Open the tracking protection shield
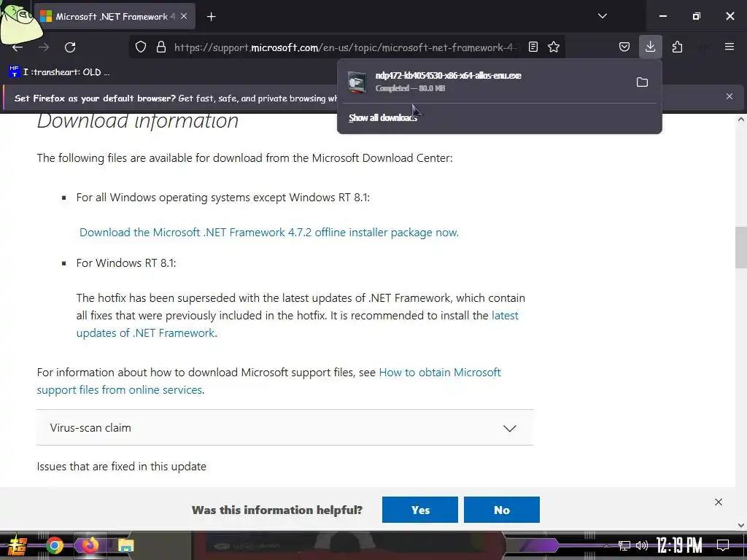Viewport: 747px width, 560px height. (x=141, y=47)
